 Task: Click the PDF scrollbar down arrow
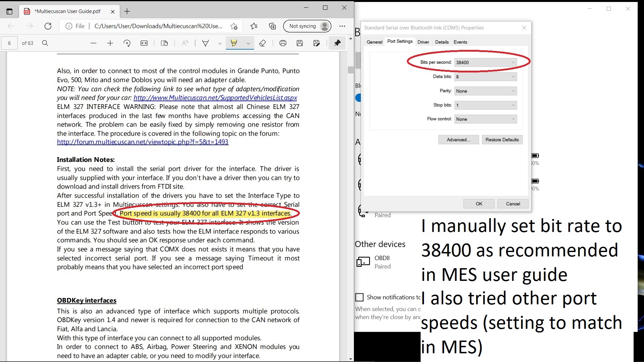tap(351, 359)
